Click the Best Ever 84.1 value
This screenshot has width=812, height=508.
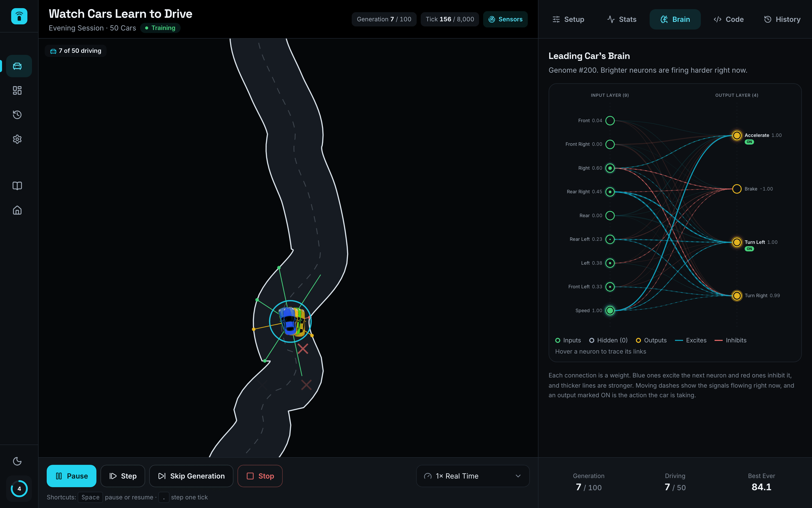[x=761, y=487]
